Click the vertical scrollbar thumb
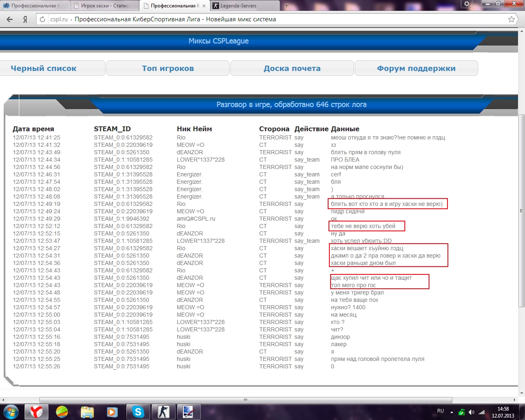The width and height of the screenshot is (525, 420). [522, 210]
